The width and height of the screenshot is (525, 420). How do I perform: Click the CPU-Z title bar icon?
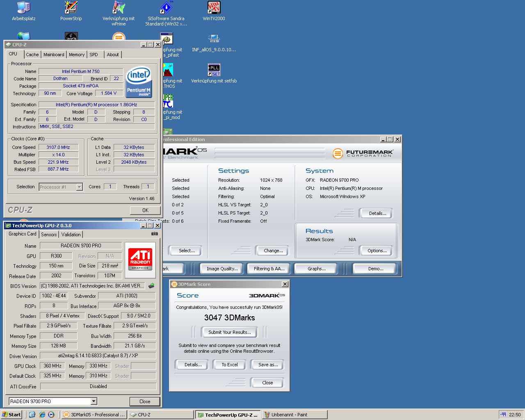point(8,45)
